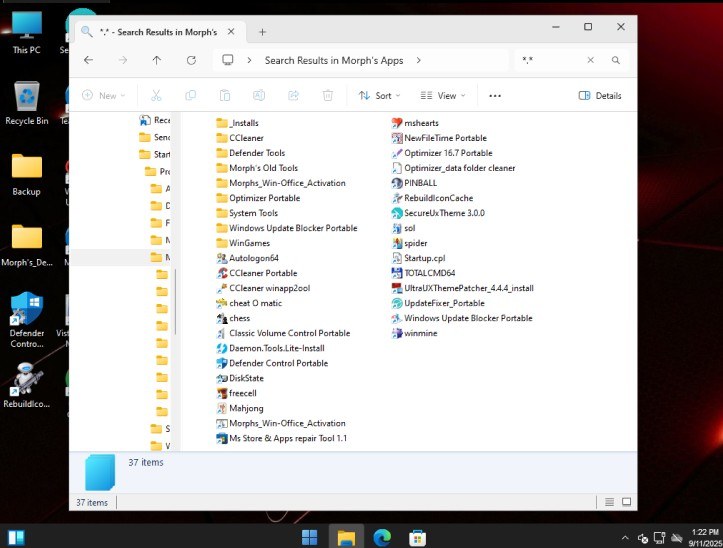The height and width of the screenshot is (548, 723).
Task: Select Daemon.Tools.Lite-Install file
Action: coord(271,348)
